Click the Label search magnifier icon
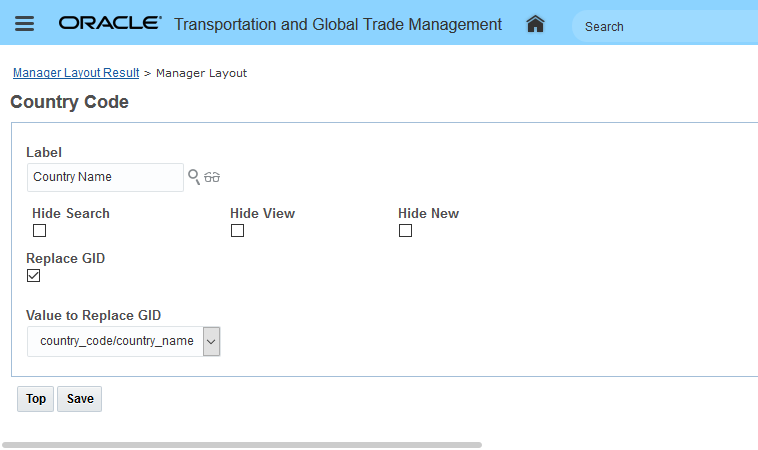 coord(194,177)
